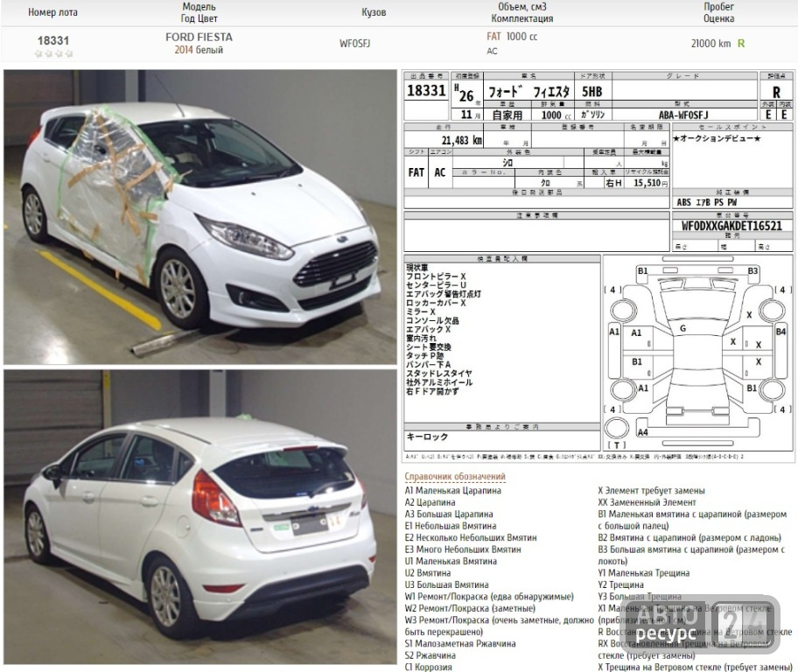
Task: Click legend entry W2 Ремонт/Покраска (заметные)
Action: click(x=470, y=608)
